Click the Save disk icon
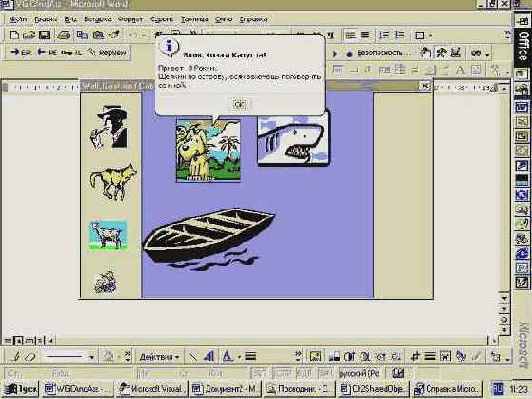 tap(44, 35)
